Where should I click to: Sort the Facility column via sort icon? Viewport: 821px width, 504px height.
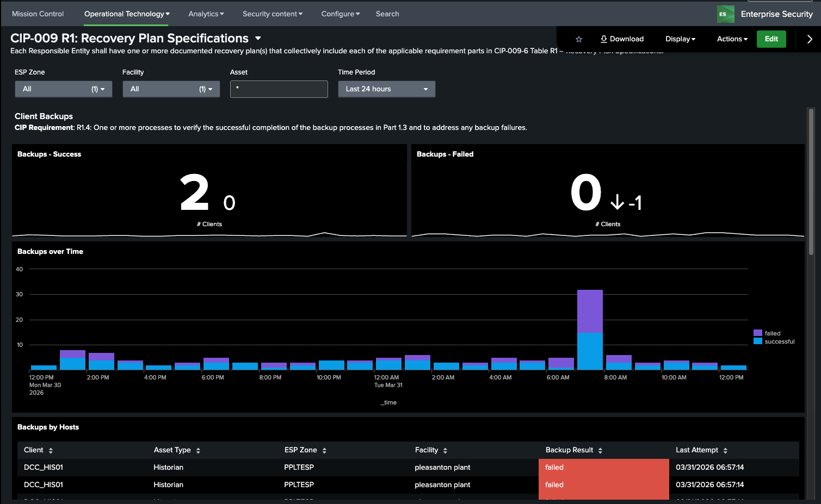[445, 451]
